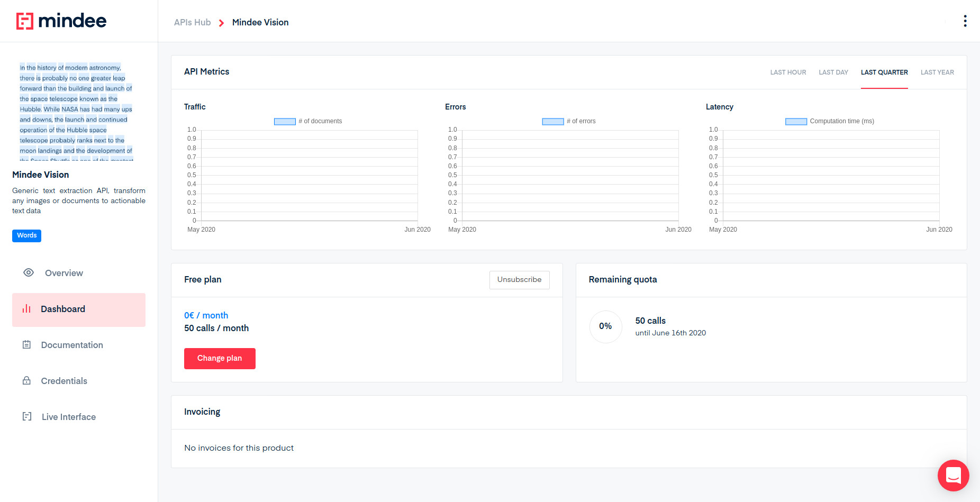Select Dashboard in the sidebar

[x=79, y=309]
